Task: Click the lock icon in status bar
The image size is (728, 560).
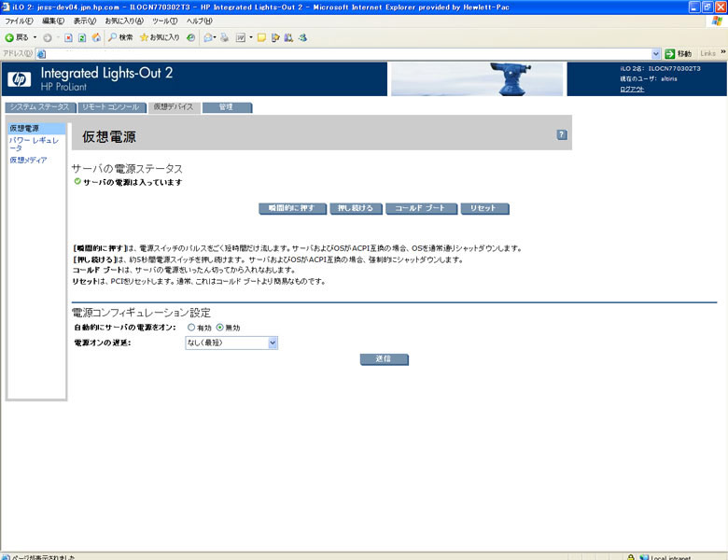Action: (x=631, y=557)
